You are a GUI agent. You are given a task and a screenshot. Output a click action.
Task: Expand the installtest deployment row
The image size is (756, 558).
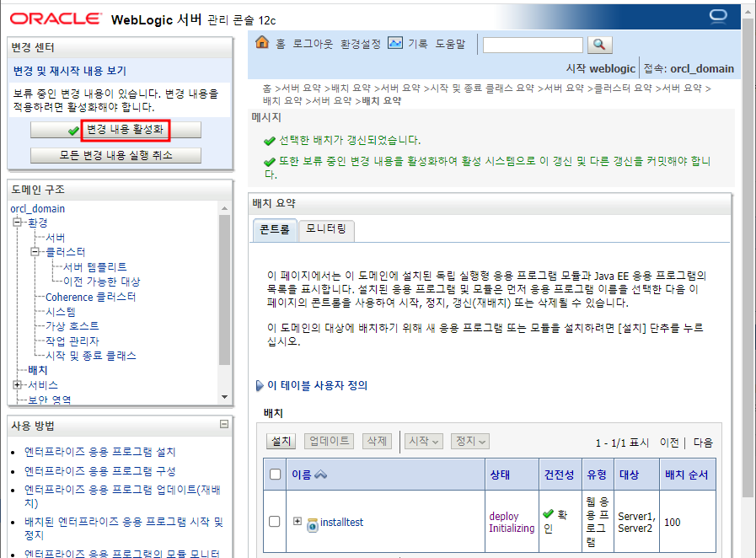click(298, 521)
